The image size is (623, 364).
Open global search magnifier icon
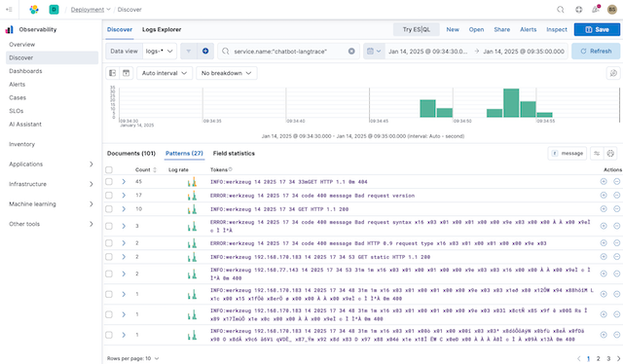click(x=561, y=10)
